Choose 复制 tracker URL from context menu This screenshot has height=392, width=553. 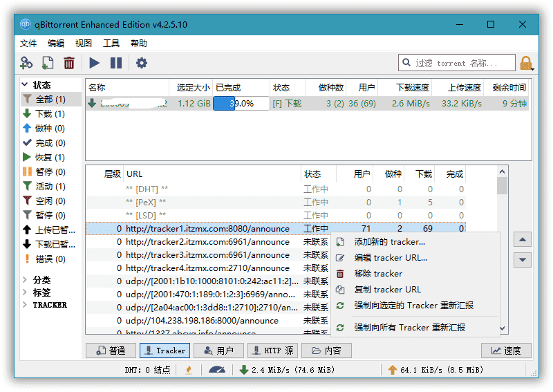(x=387, y=289)
